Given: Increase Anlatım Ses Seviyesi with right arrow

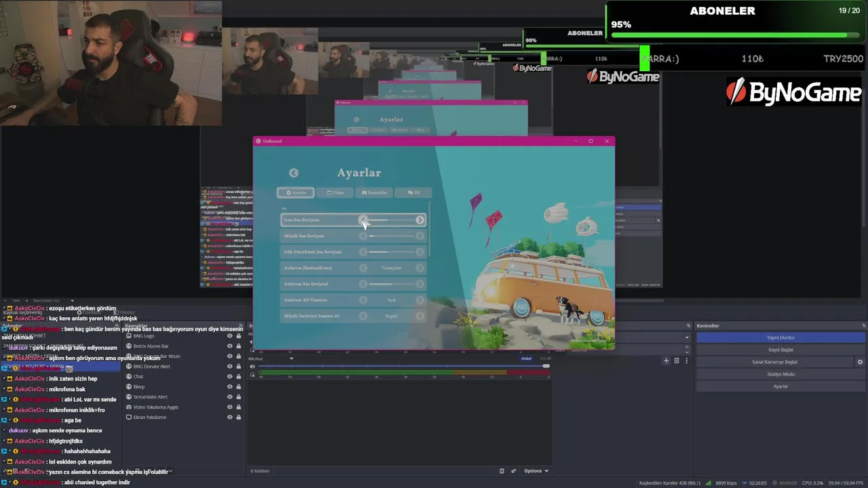Looking at the screenshot, I should 420,283.
